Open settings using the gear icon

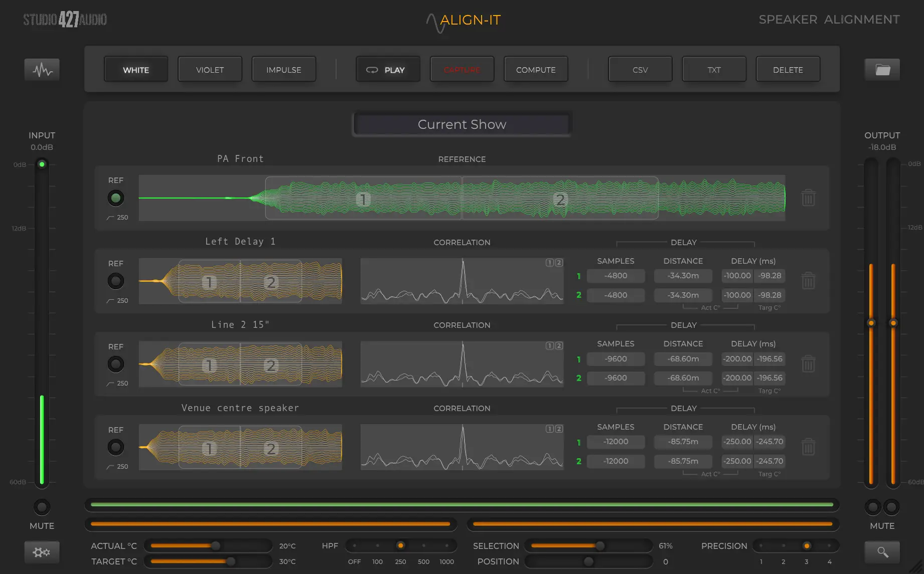42,551
